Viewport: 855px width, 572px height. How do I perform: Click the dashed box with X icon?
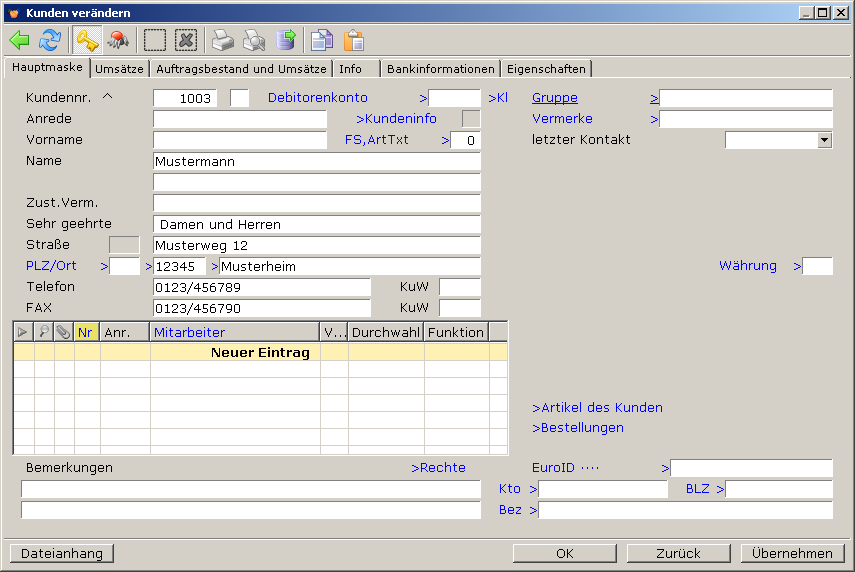coord(186,40)
